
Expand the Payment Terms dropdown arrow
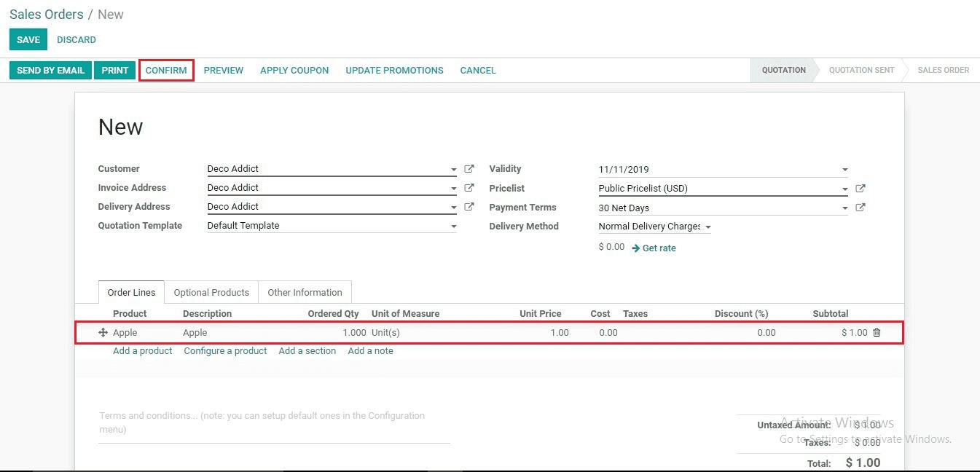click(x=844, y=208)
